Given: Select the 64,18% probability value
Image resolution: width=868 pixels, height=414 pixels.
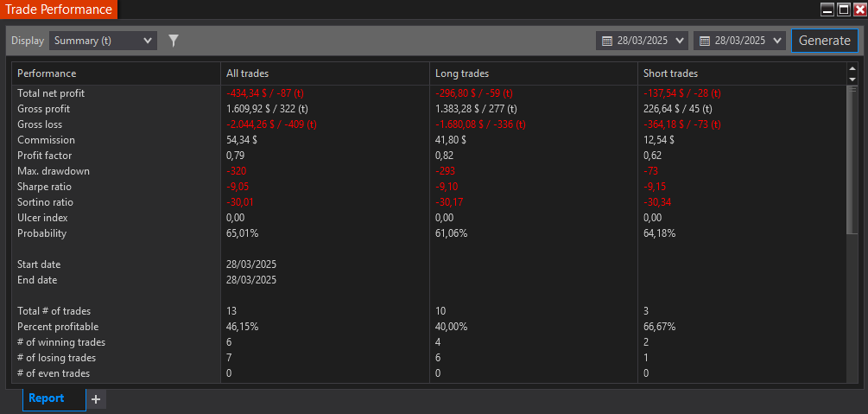Looking at the screenshot, I should [x=659, y=233].
